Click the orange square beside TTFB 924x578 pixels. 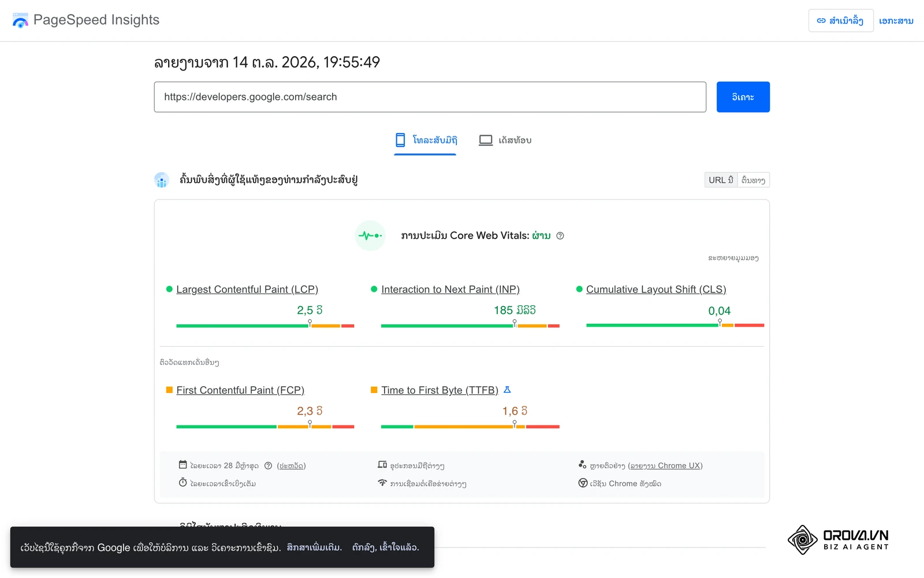374,390
